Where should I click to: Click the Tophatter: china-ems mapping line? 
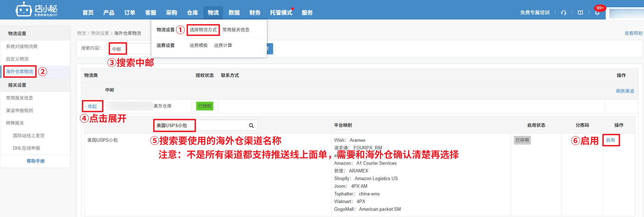tap(357, 194)
